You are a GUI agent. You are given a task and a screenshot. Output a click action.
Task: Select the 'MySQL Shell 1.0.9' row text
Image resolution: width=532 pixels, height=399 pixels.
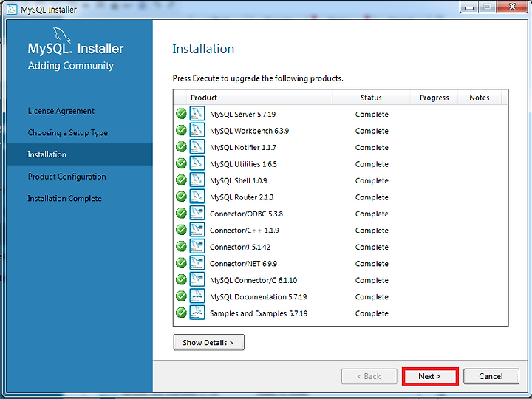pyautogui.click(x=239, y=181)
